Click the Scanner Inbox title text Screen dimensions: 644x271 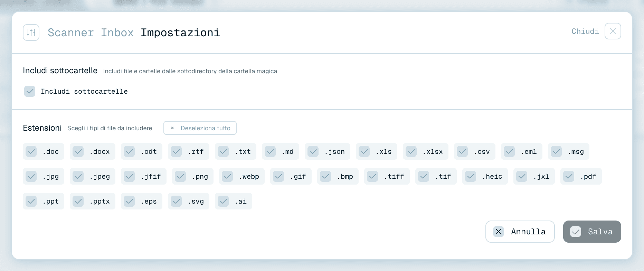(91, 32)
